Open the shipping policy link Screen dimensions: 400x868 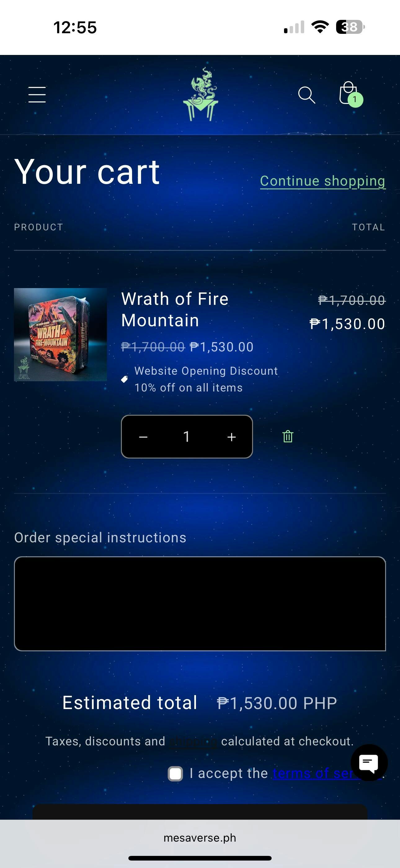pos(193,741)
